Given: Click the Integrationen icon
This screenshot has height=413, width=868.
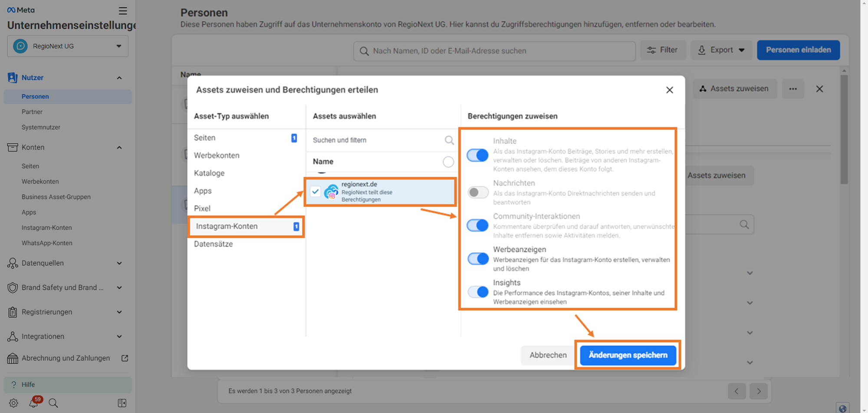Looking at the screenshot, I should [x=13, y=337].
